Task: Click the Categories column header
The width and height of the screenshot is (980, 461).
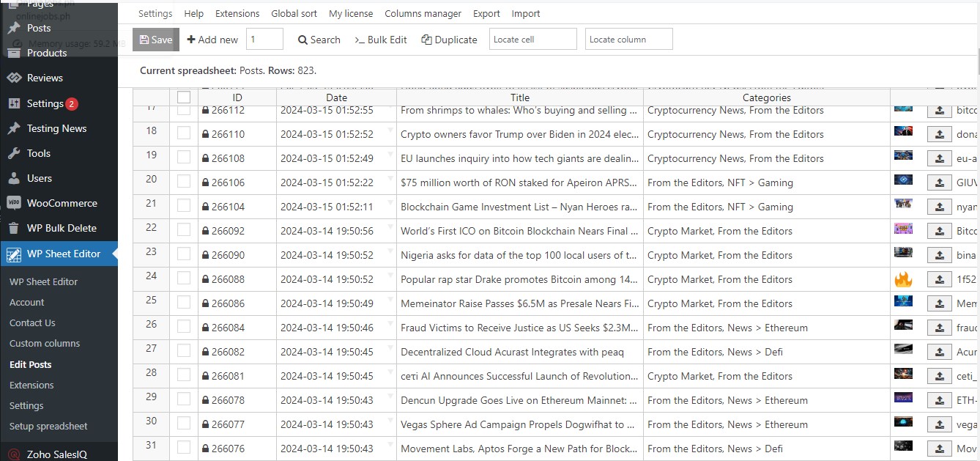Action: pyautogui.click(x=767, y=97)
